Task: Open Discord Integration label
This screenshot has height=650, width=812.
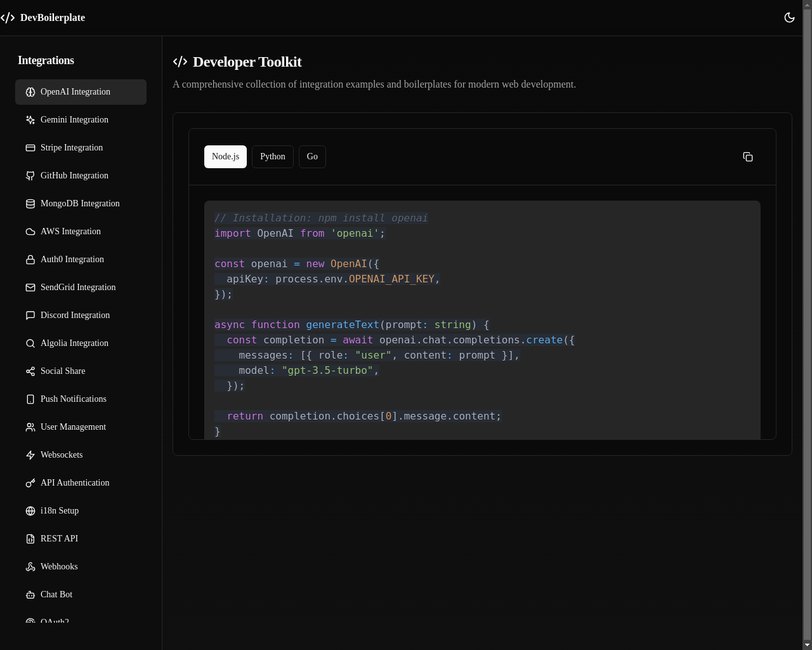Action: click(75, 315)
